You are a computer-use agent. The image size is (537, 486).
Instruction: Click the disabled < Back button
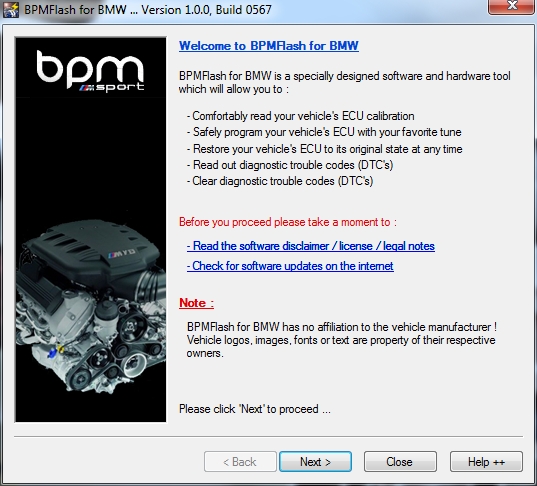[240, 462]
